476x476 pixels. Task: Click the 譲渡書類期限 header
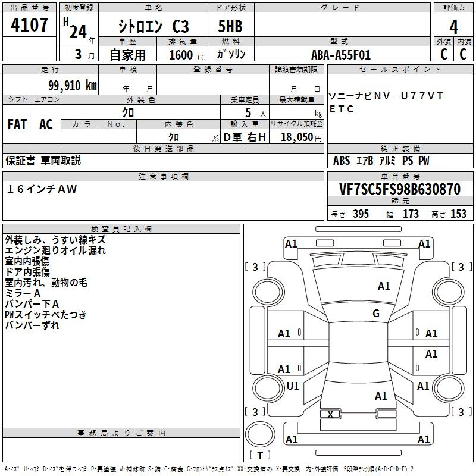(296, 70)
